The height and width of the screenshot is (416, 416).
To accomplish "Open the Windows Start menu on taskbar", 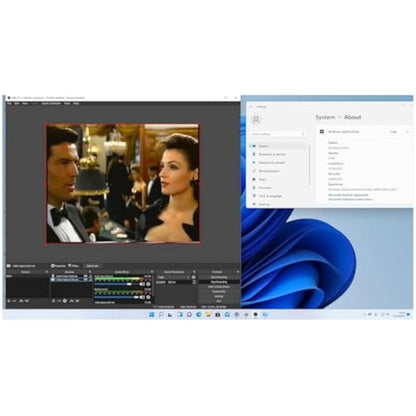I will click(x=152, y=314).
